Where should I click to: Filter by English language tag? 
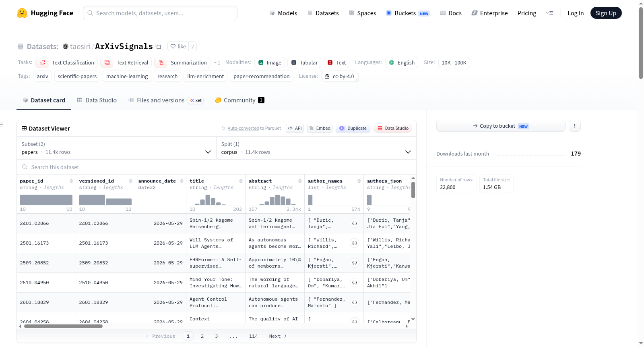tap(402, 62)
